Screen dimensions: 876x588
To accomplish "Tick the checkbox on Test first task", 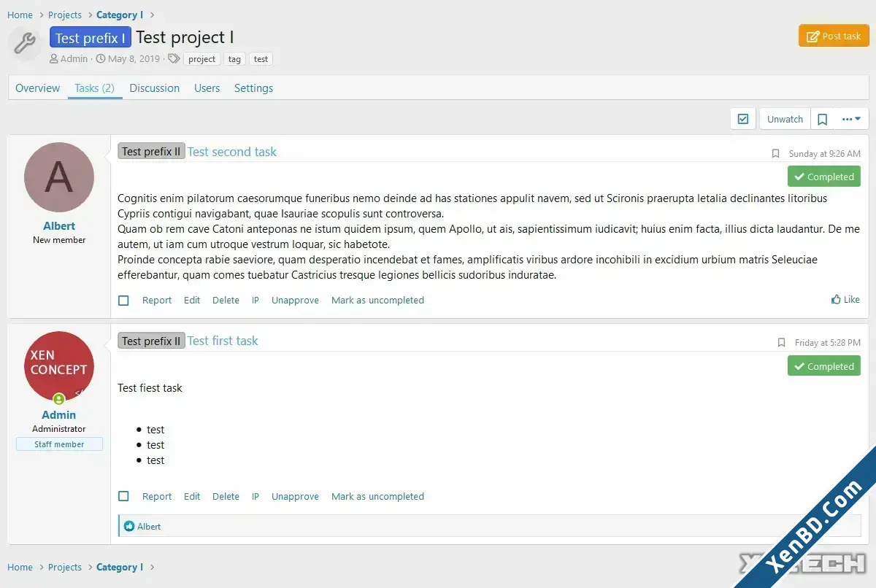I will (123, 496).
